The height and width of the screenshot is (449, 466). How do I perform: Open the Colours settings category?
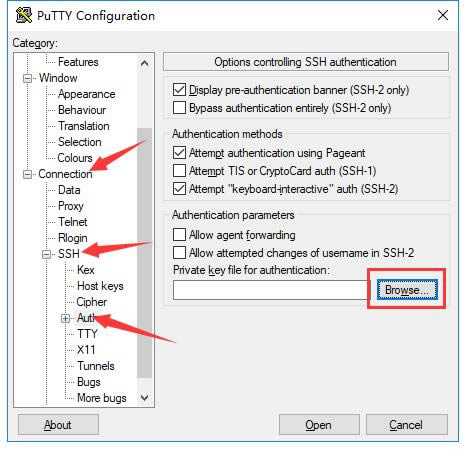pos(75,158)
